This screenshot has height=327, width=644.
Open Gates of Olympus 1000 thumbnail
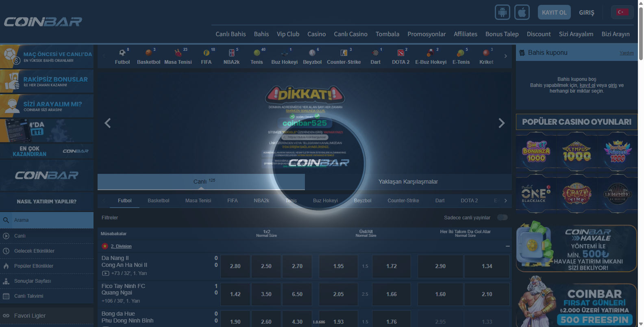tap(577, 152)
